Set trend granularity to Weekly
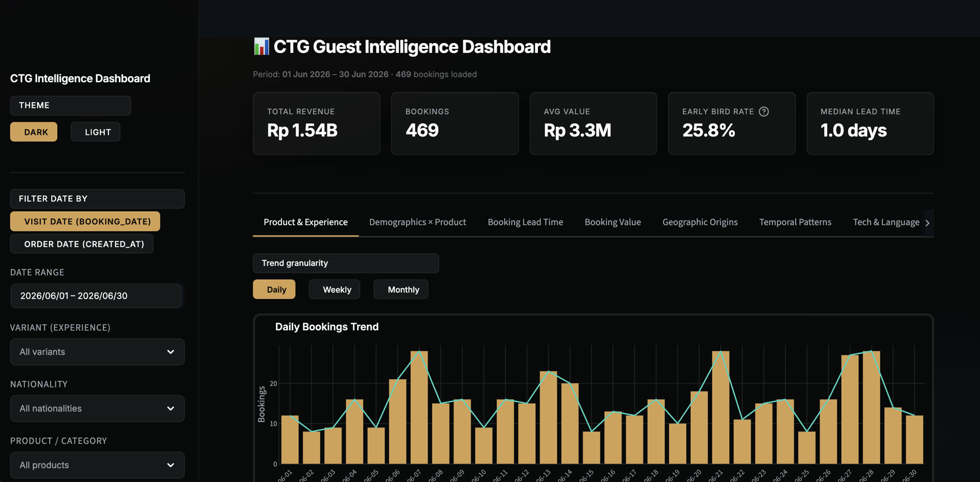The image size is (980, 482). 334,289
